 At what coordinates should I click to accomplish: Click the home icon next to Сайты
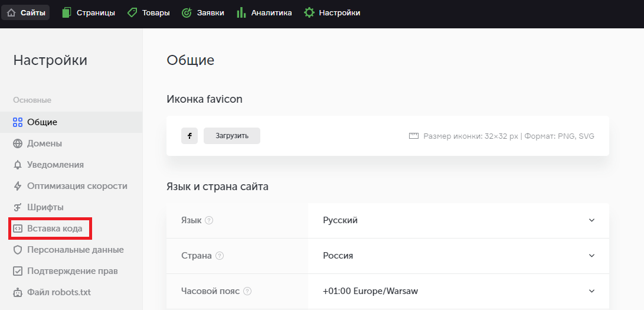tap(11, 13)
